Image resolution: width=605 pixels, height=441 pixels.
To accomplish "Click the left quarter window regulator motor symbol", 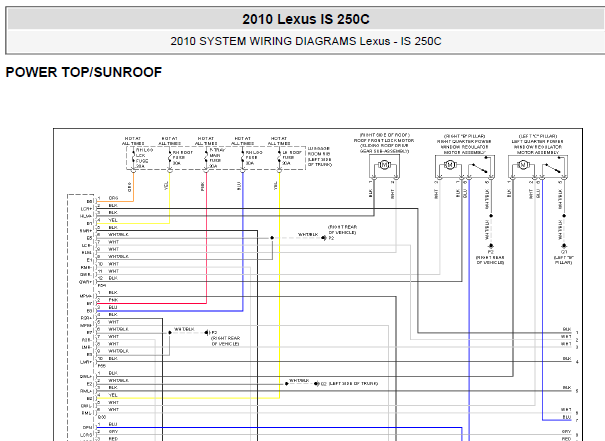I will pos(522,166).
